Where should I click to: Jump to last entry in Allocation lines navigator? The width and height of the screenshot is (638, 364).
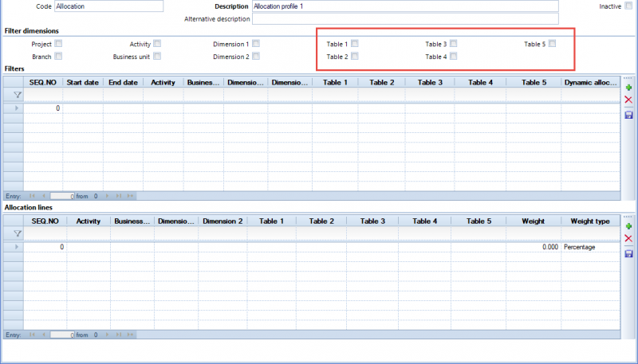[x=118, y=335]
